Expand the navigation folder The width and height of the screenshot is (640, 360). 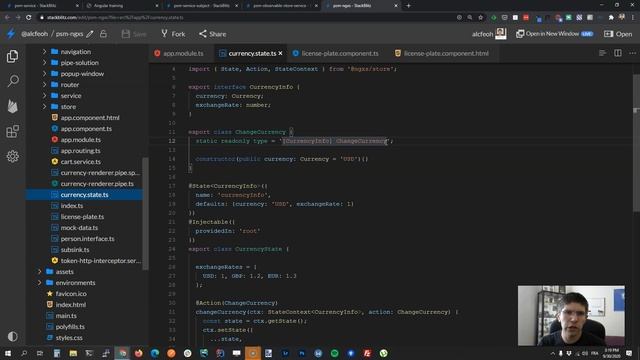pyautogui.click(x=44, y=52)
